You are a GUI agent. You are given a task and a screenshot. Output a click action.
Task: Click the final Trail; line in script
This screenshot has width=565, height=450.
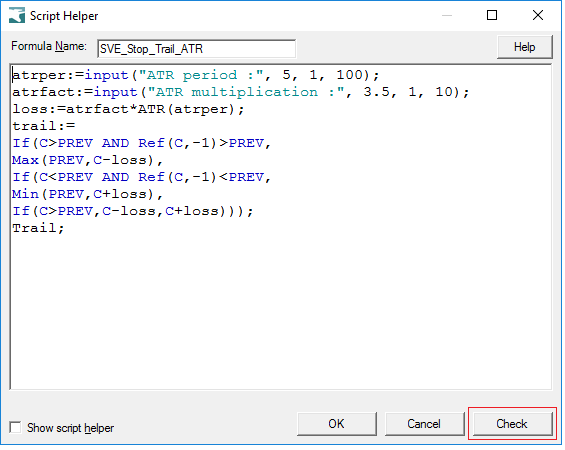click(38, 228)
